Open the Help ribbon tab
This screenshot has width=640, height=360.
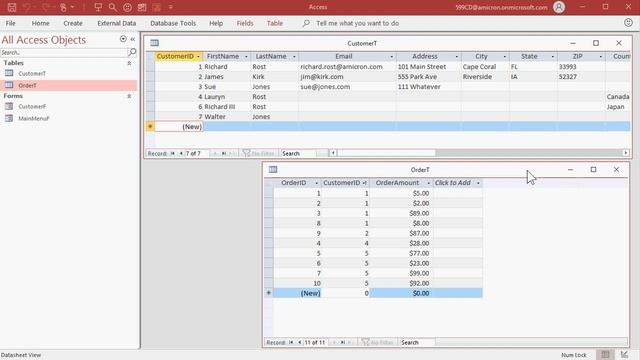(216, 23)
